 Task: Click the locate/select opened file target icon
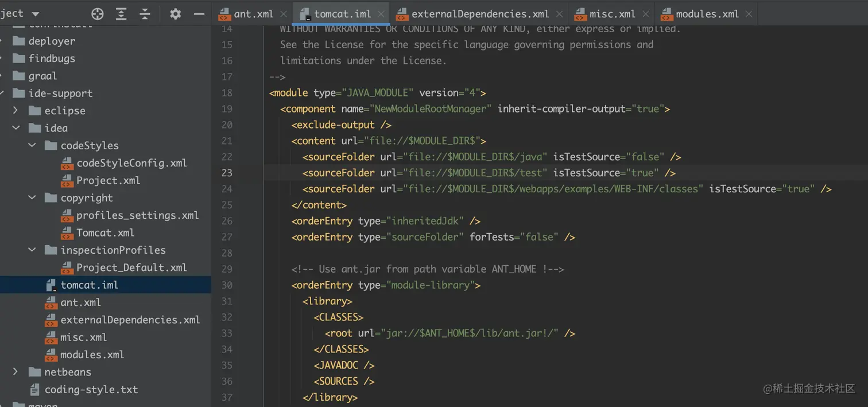tap(98, 14)
